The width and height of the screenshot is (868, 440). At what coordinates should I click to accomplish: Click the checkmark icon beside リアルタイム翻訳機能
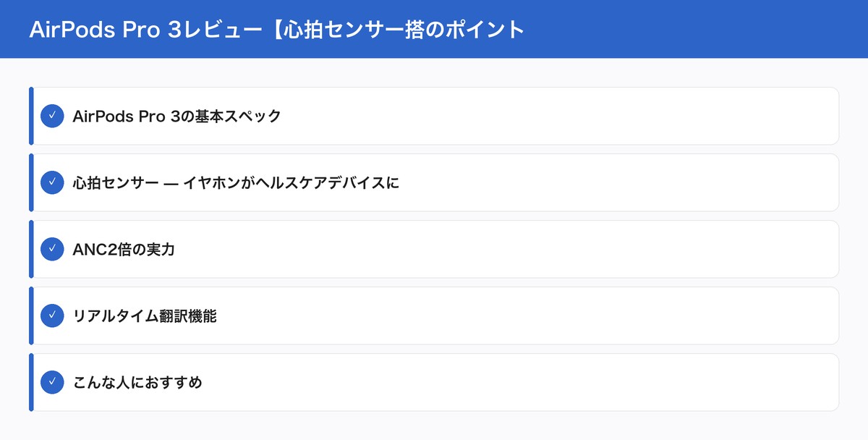click(51, 315)
